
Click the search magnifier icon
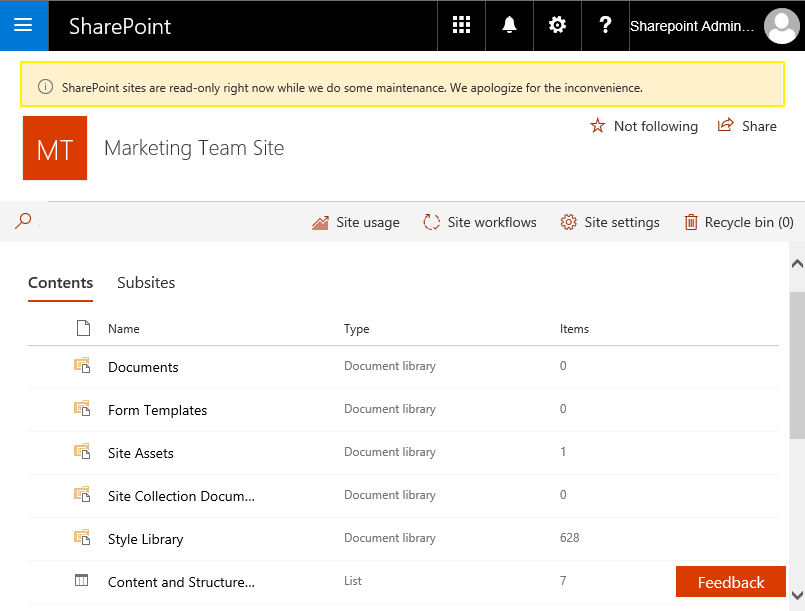pos(22,221)
